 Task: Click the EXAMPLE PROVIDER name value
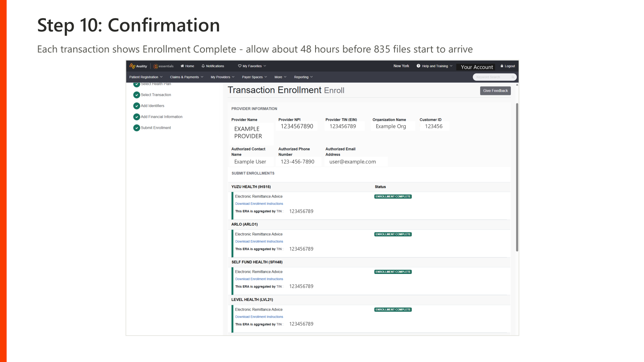coord(248,133)
